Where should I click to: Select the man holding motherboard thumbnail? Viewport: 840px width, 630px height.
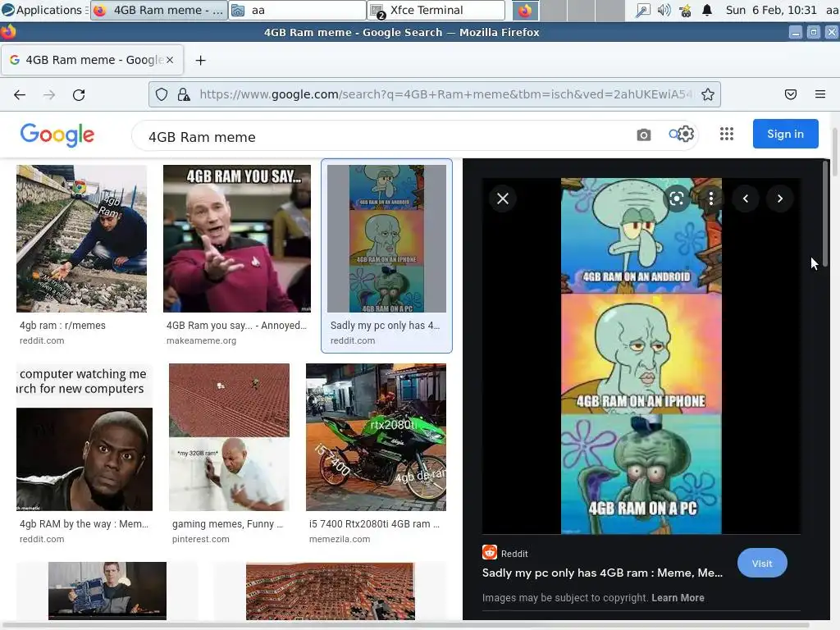107,591
